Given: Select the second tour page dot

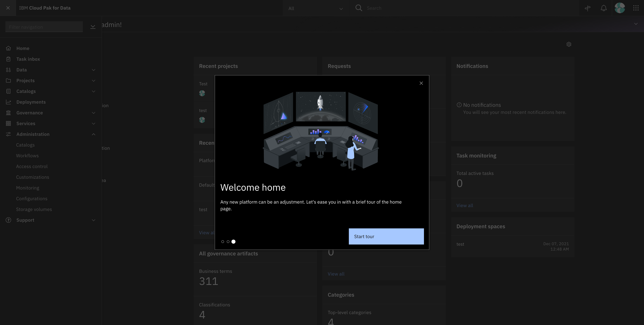Looking at the screenshot, I should [x=228, y=241].
